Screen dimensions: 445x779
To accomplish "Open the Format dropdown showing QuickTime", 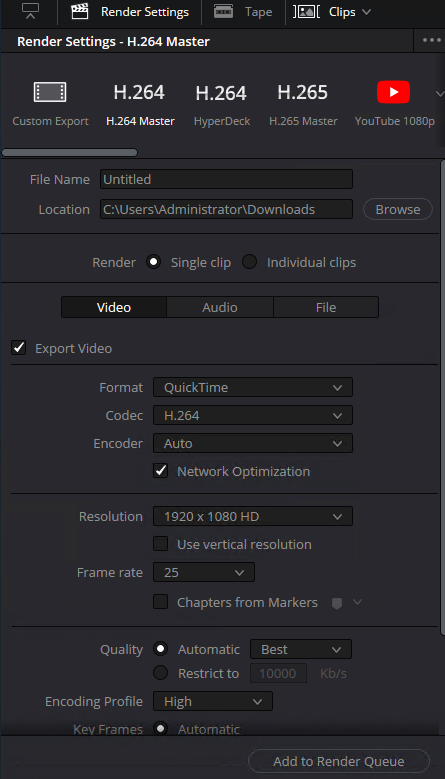I will click(253, 387).
